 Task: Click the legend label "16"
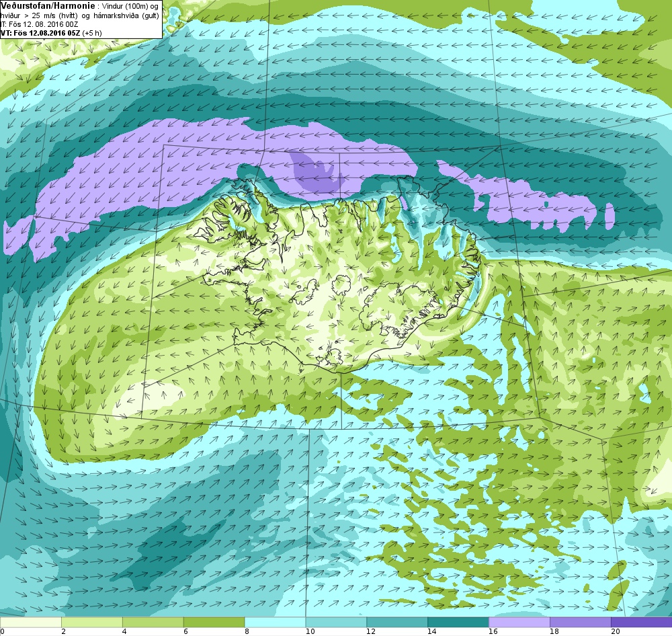493,631
